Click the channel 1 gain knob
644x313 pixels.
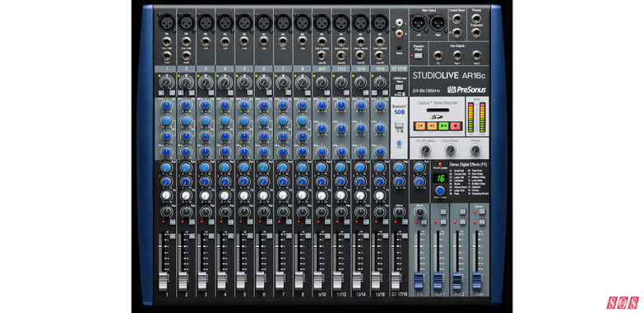pyautogui.click(x=166, y=82)
